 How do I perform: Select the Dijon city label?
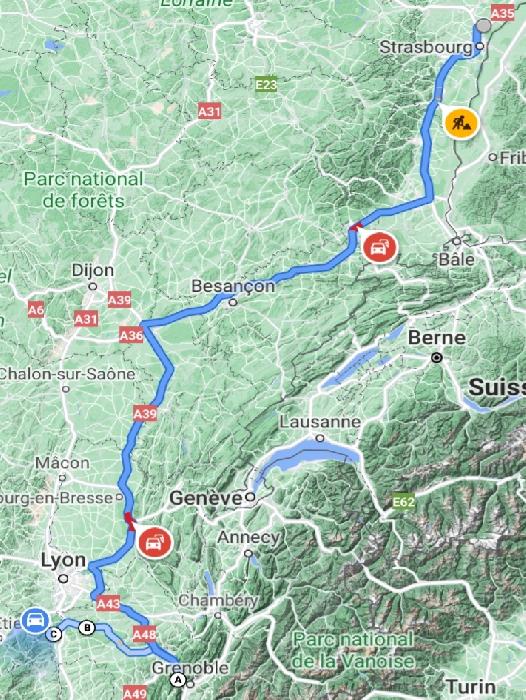[93, 271]
